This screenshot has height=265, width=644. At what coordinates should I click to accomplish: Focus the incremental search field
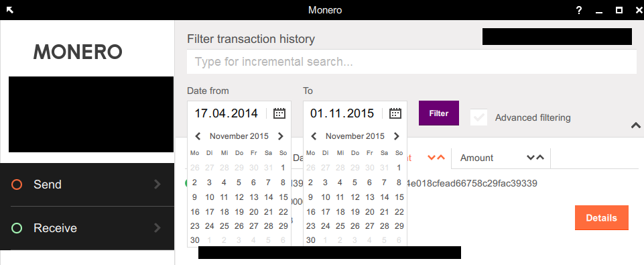pyautogui.click(x=411, y=62)
